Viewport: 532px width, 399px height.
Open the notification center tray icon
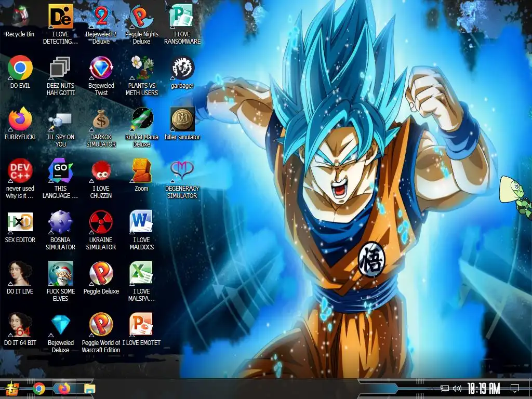pyautogui.click(x=515, y=389)
